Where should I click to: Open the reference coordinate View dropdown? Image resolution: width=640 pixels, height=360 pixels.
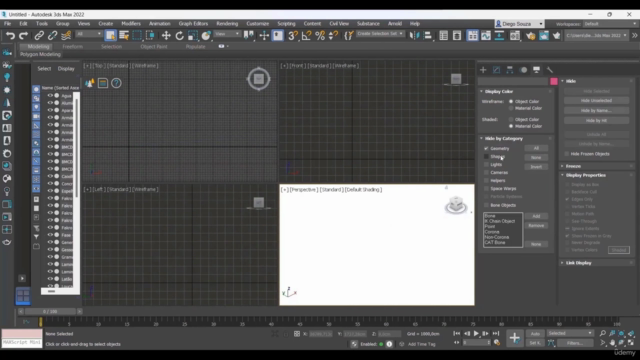[x=227, y=34]
